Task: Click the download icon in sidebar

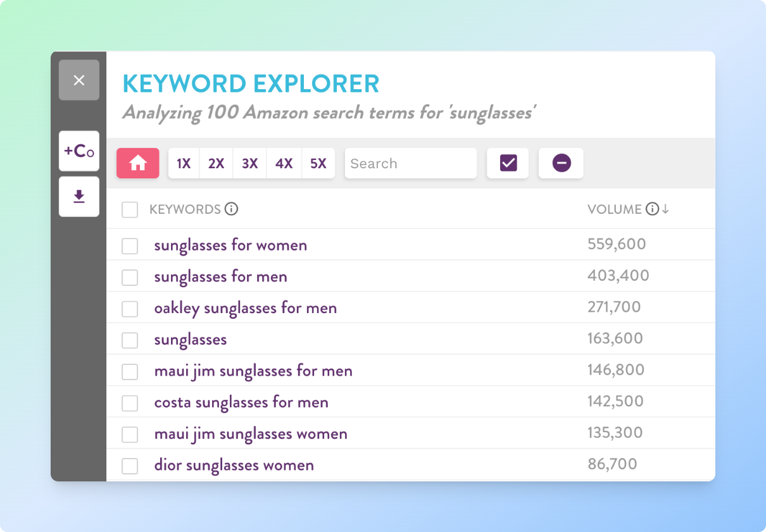Action: [79, 197]
